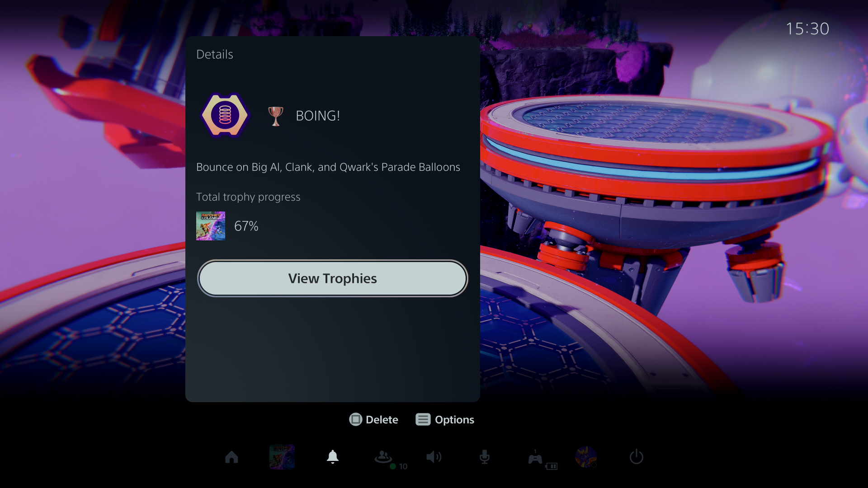The image size is (868, 488).
Task: Select the active game icon in taskbar
Action: pos(282,457)
